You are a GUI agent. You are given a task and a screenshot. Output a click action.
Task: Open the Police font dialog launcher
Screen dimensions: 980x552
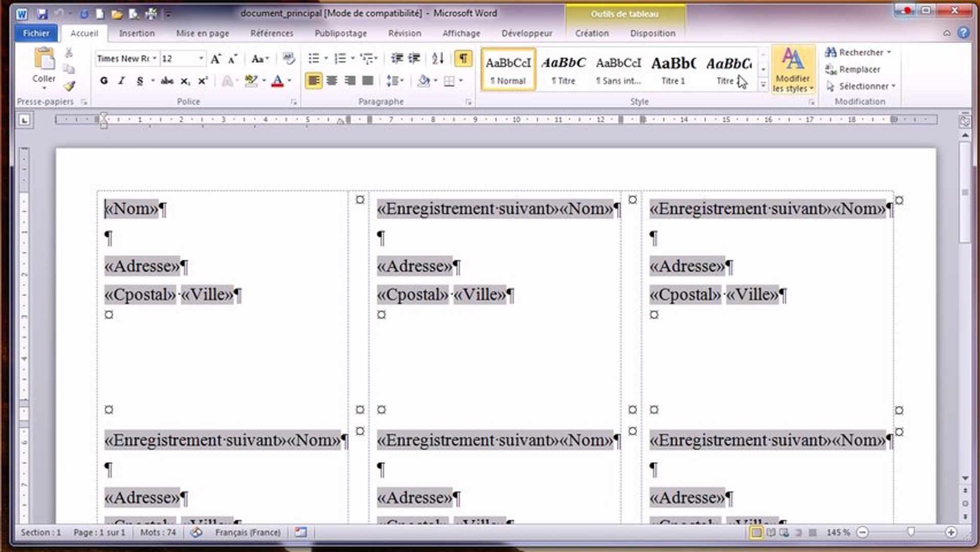click(x=294, y=102)
